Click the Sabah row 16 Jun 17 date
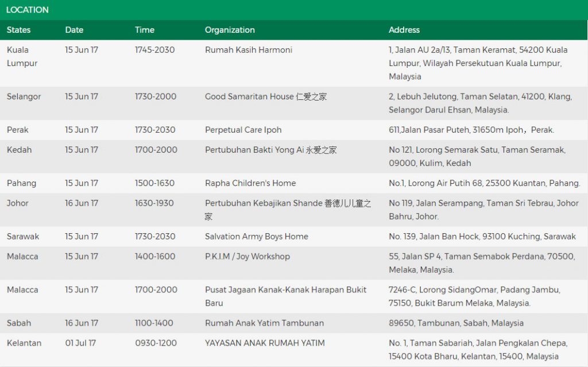588x367 pixels. [82, 323]
